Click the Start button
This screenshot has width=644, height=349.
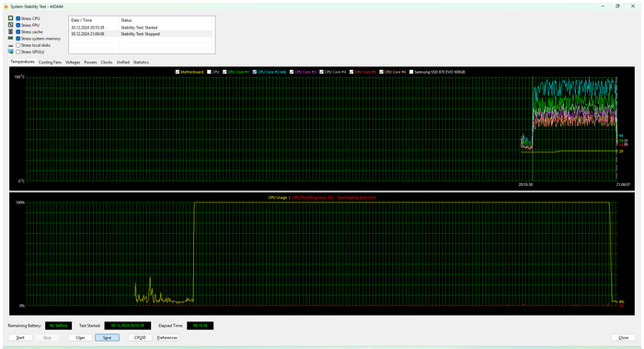(x=20, y=338)
